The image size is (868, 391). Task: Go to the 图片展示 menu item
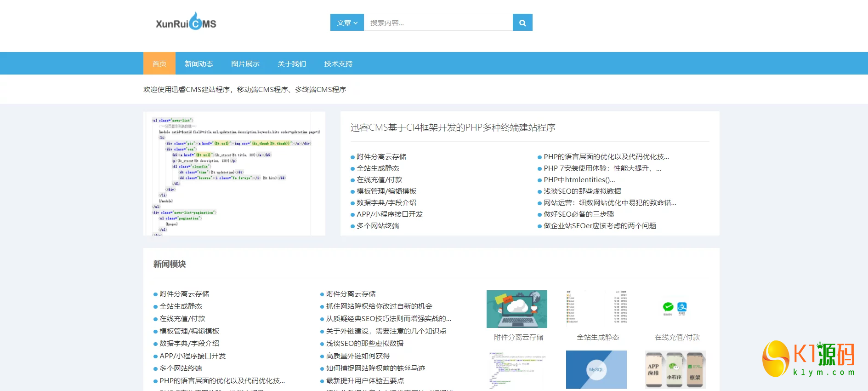245,63
